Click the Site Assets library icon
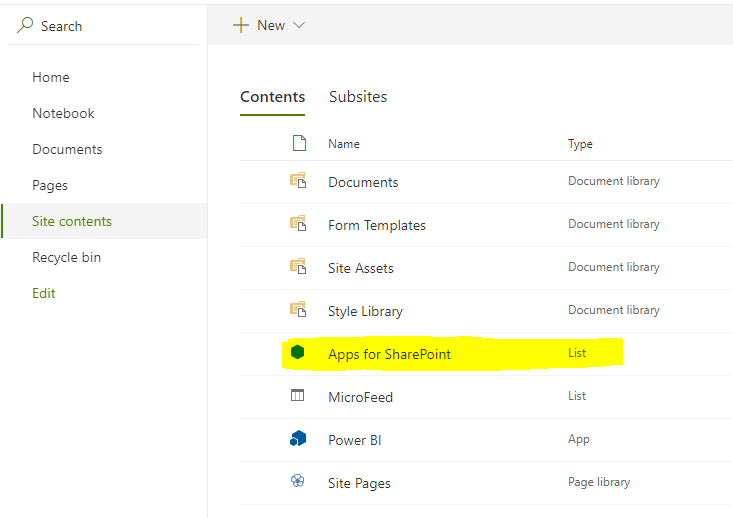733x518 pixels. [297, 267]
